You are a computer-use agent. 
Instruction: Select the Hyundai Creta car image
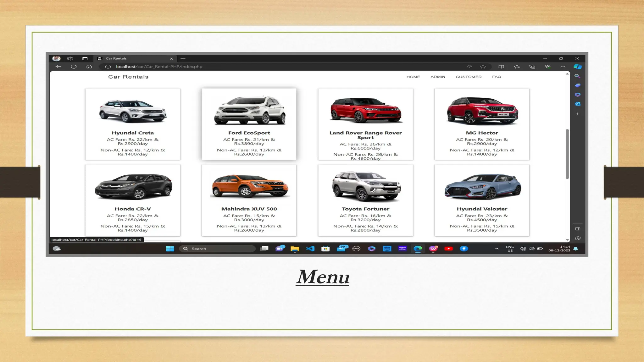pyautogui.click(x=133, y=111)
